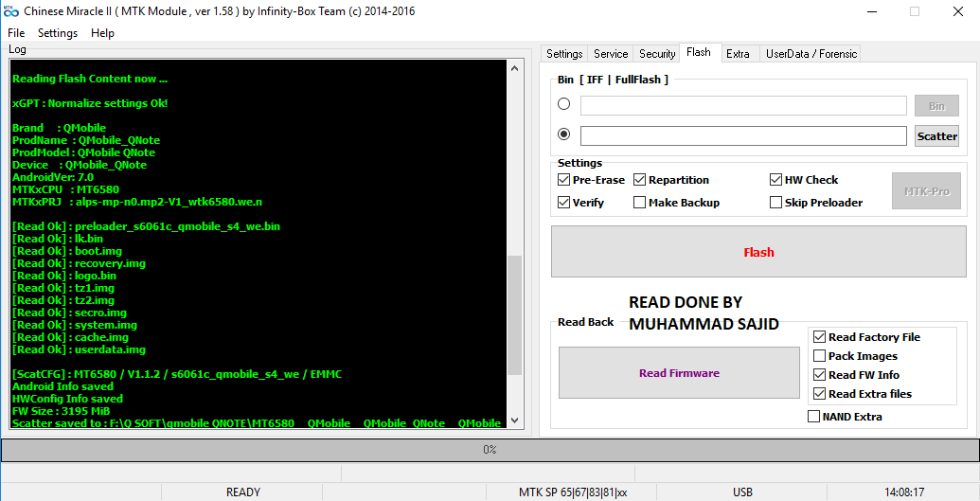Open the UserData / Forensic tab
Screen dimensions: 980x501
click(x=811, y=54)
